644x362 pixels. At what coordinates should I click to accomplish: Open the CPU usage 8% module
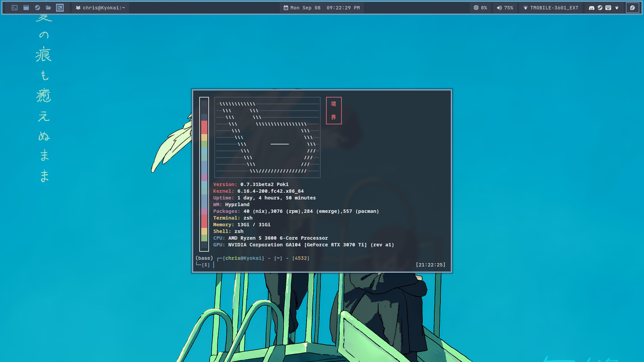(480, 8)
